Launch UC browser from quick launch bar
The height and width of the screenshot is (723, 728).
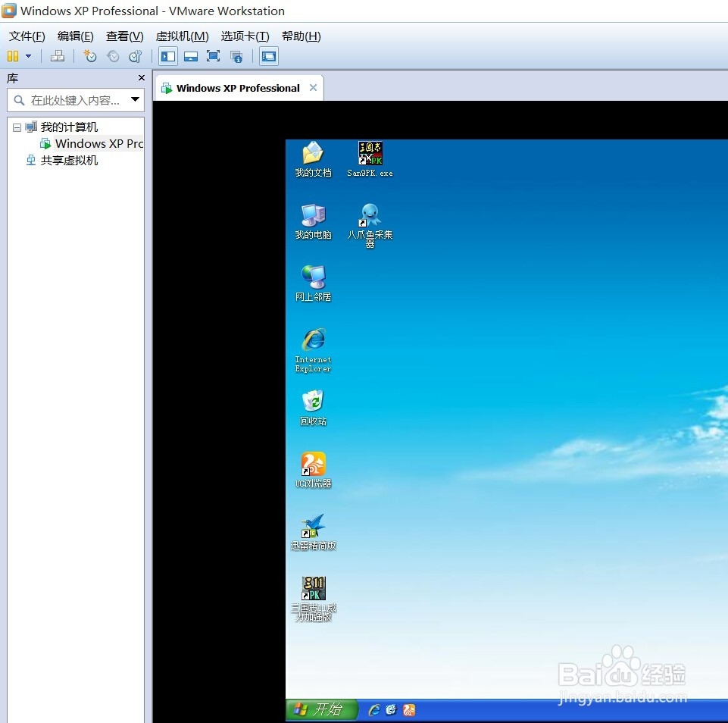[409, 710]
